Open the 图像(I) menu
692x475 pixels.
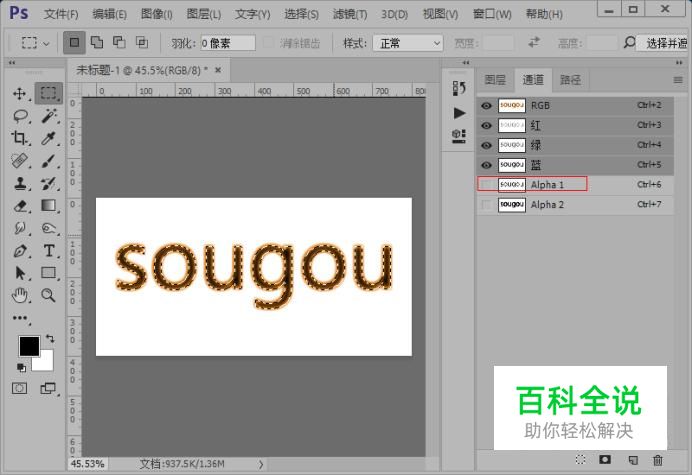pyautogui.click(x=157, y=14)
